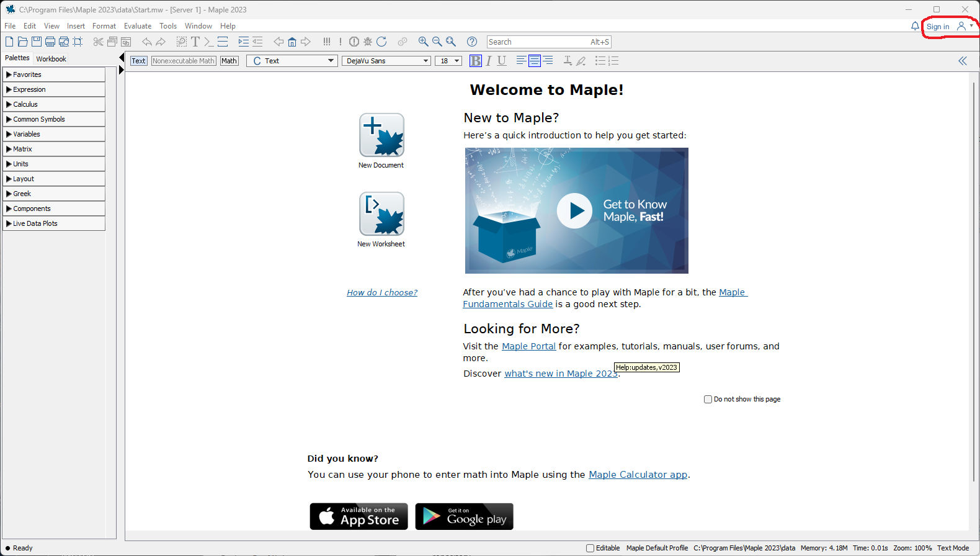The width and height of the screenshot is (980, 556).
Task: Go to the home page icon
Action: (x=292, y=42)
